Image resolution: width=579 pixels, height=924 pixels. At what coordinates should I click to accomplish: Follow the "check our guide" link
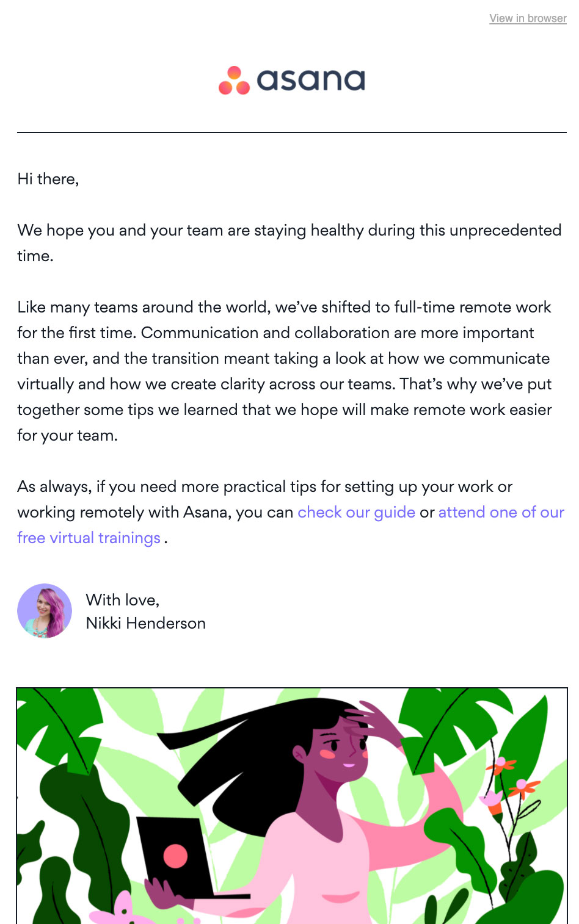[356, 512]
